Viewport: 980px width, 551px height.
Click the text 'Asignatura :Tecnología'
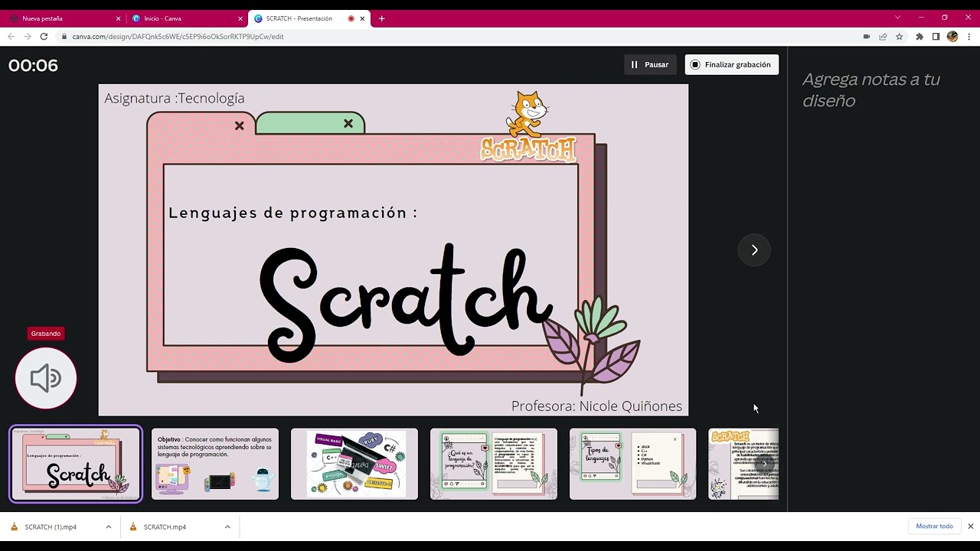[175, 98]
